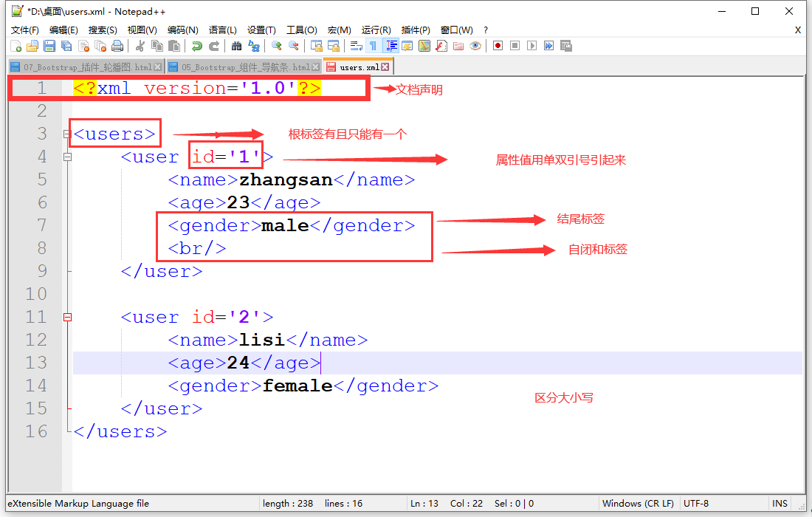812x517 pixels.
Task: Open the 语言(L) menu
Action: (223, 30)
